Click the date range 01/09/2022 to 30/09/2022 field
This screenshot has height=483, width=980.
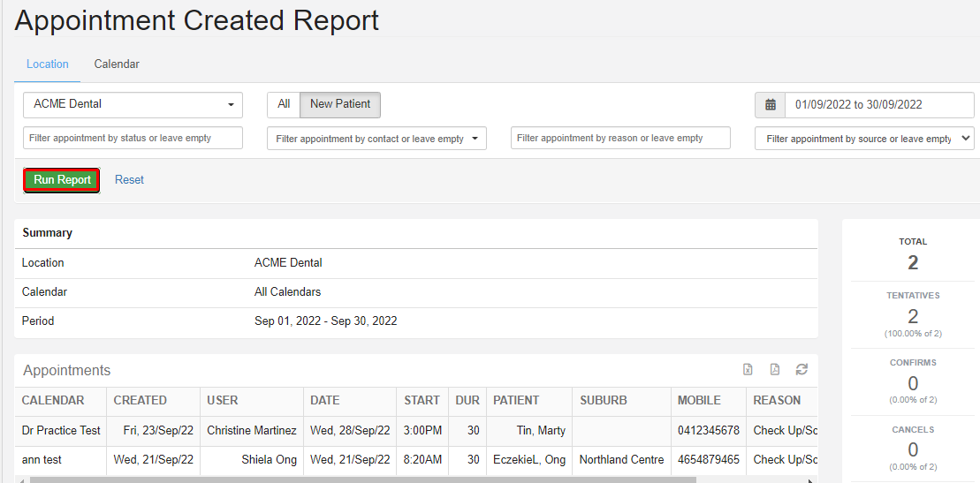(879, 105)
